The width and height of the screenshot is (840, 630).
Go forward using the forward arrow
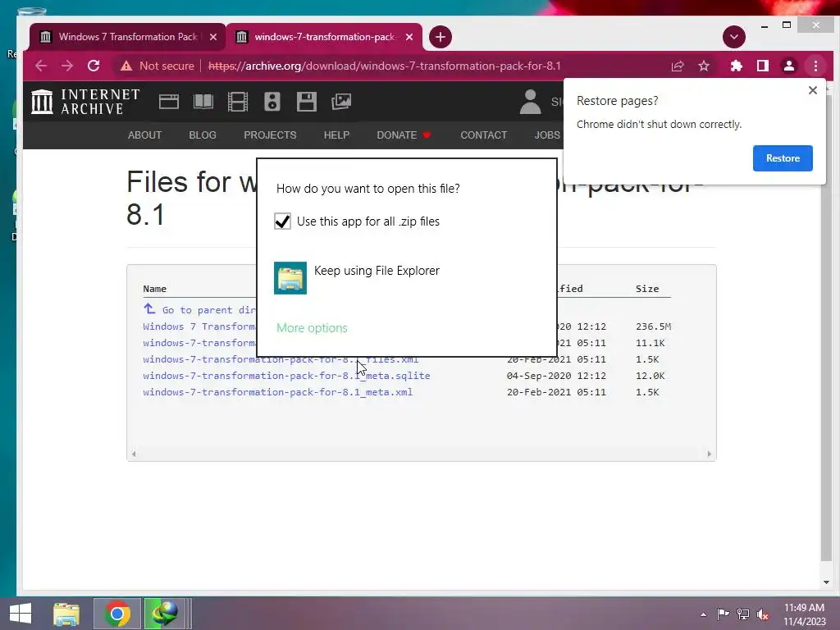[67, 66]
